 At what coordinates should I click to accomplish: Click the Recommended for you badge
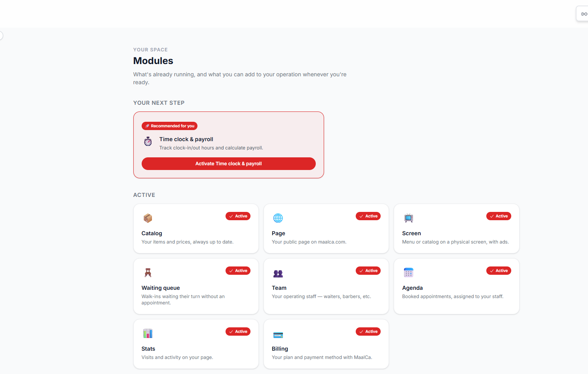tap(169, 126)
